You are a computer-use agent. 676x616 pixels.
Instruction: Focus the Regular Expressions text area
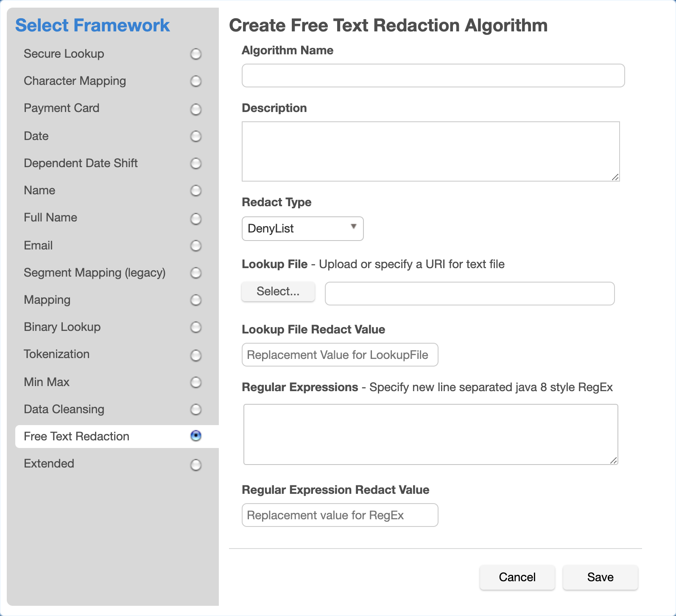point(430,434)
